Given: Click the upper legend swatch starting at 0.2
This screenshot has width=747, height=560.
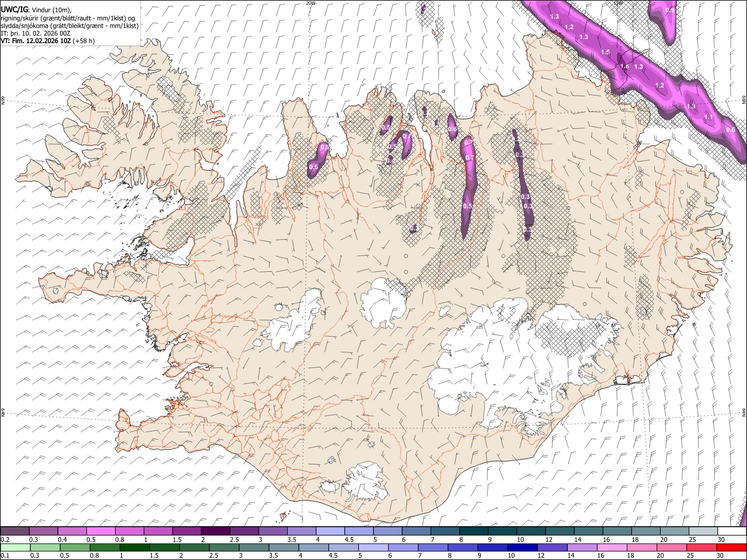Looking at the screenshot, I should click(x=15, y=531).
